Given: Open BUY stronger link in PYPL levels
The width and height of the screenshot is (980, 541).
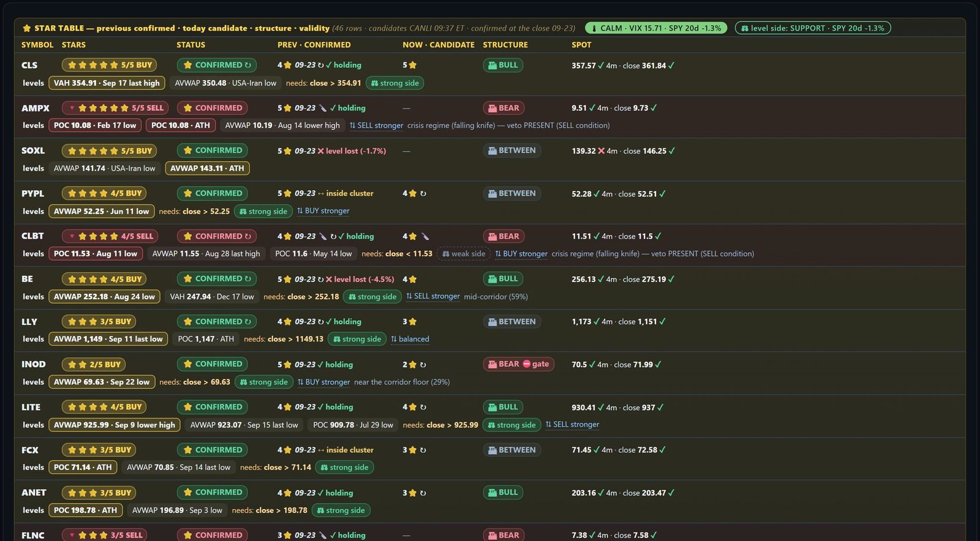Looking at the screenshot, I should click(323, 211).
